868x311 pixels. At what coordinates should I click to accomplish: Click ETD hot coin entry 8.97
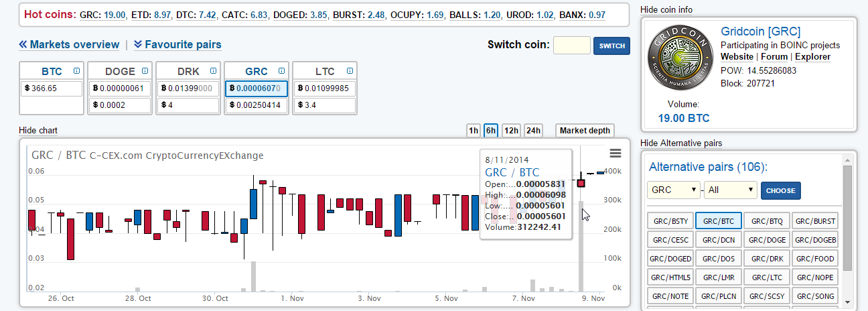(x=151, y=14)
